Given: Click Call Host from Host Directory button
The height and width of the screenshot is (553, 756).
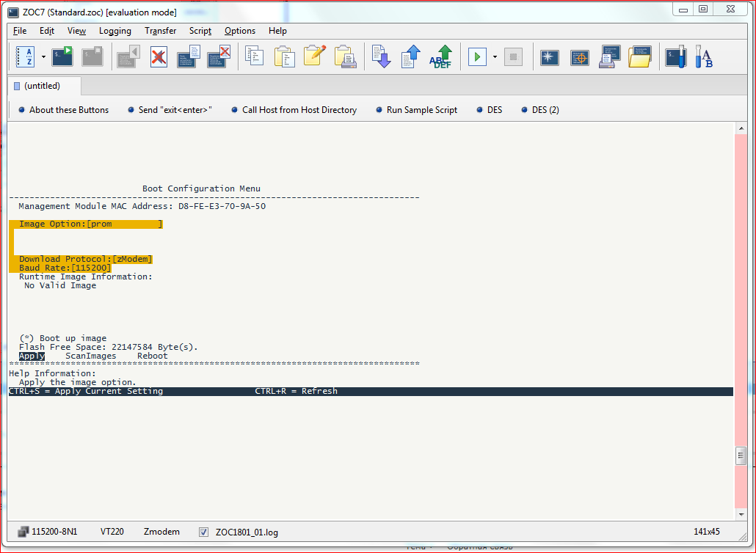Looking at the screenshot, I should (x=294, y=110).
